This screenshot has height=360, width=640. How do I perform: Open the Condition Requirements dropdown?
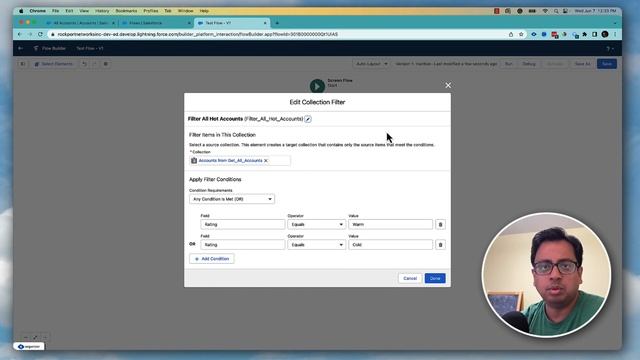pos(232,199)
